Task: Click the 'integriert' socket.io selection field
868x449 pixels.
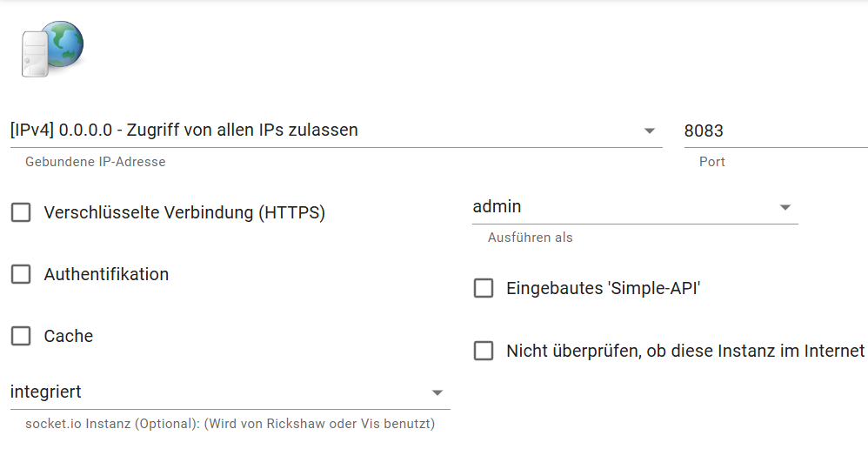Action: tap(217, 392)
